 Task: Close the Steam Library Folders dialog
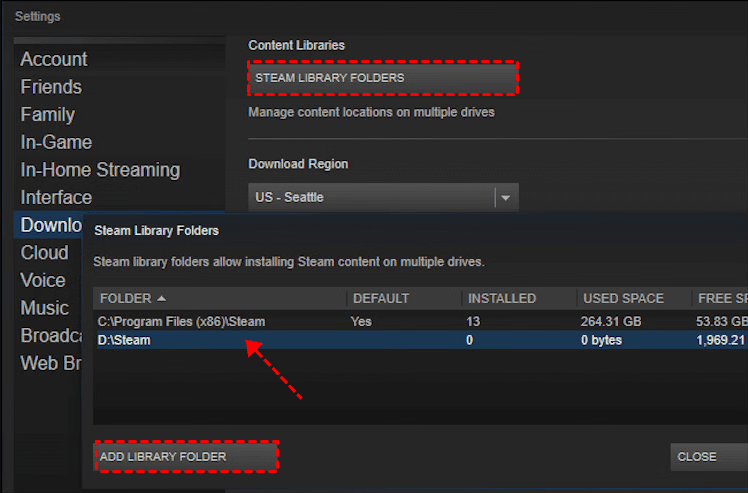point(705,457)
